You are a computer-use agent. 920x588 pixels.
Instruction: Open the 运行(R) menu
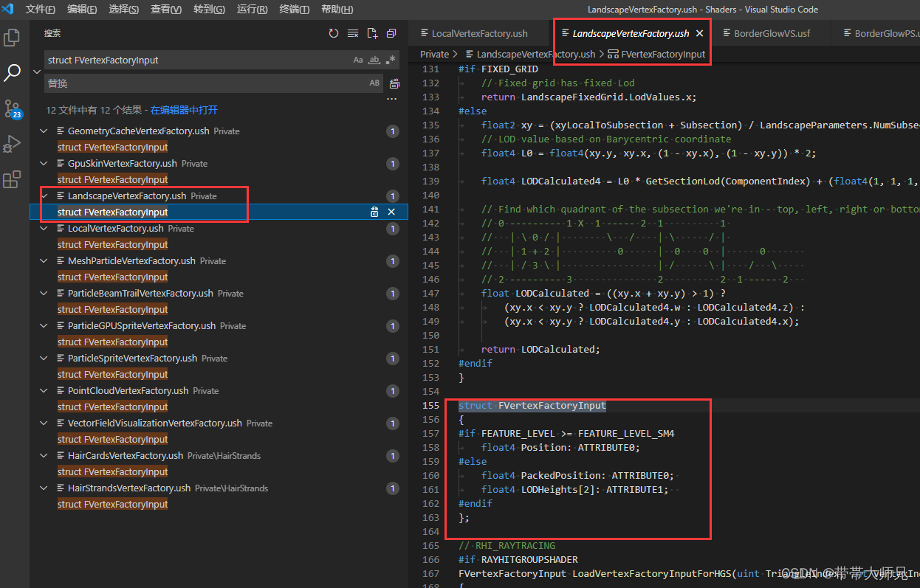pos(253,10)
